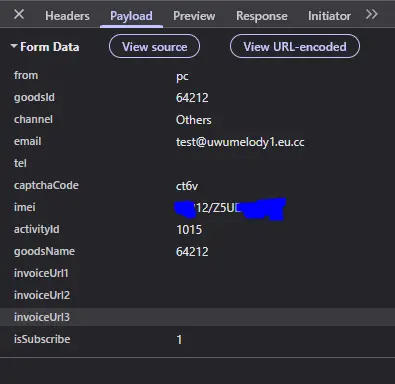Click the isSubscribe value 1
395x384 pixels.
point(179,340)
